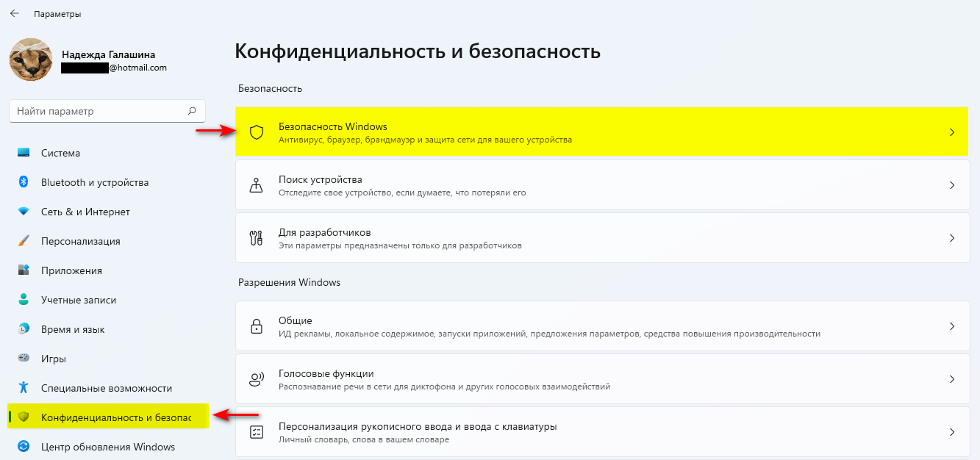The width and height of the screenshot is (980, 460).
Task: Click the Система monitor icon
Action: click(x=24, y=153)
